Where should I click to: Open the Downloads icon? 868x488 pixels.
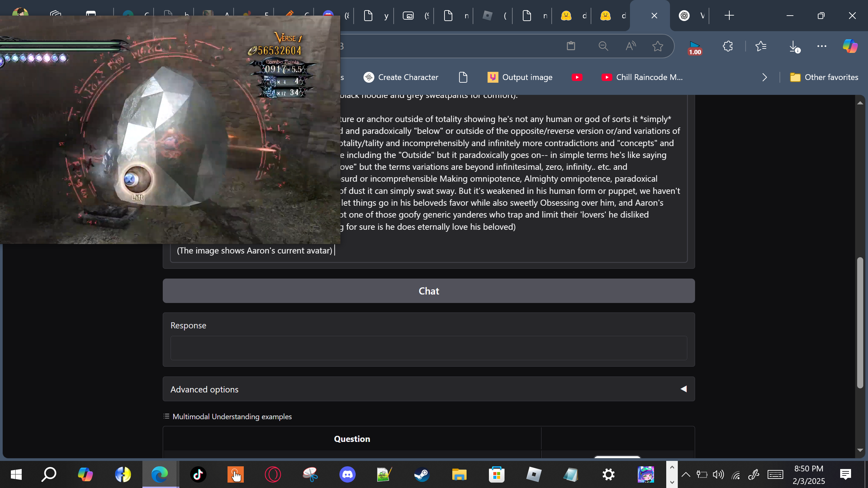[x=794, y=46]
